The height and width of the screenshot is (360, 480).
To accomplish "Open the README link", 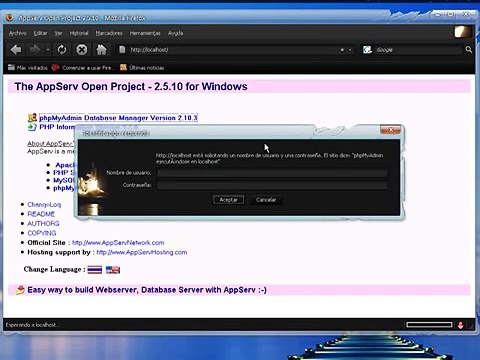I will pyautogui.click(x=41, y=214).
